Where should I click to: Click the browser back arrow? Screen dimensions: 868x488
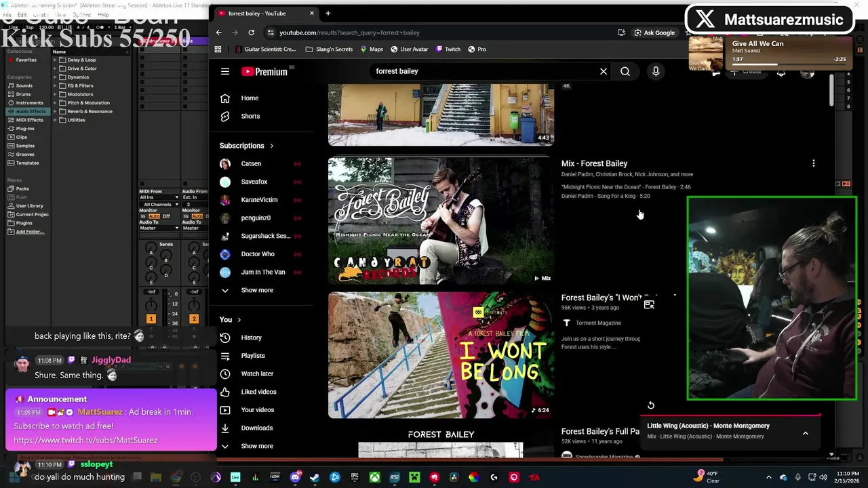[218, 33]
